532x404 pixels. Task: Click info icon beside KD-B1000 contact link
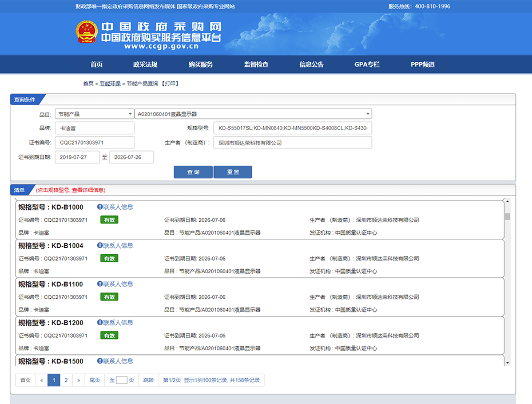click(100, 207)
